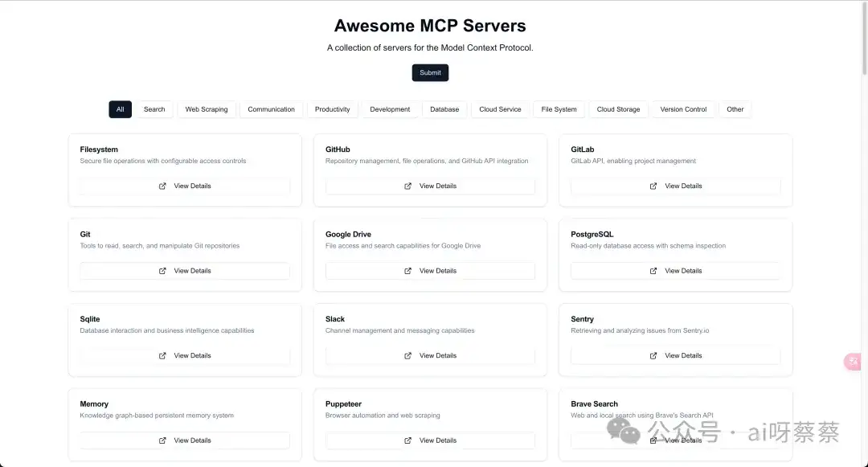View Details for Sentry server
Screen dimensions: 868x467
tap(675, 356)
